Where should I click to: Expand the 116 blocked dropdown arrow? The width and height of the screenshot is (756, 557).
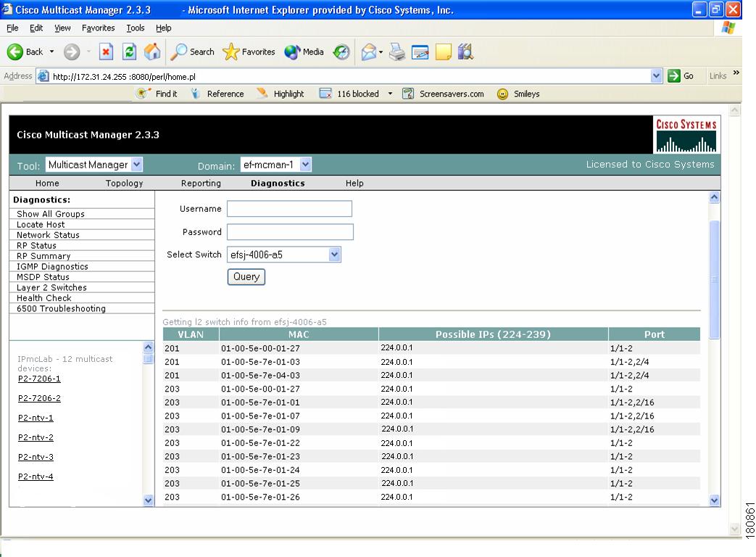[390, 94]
